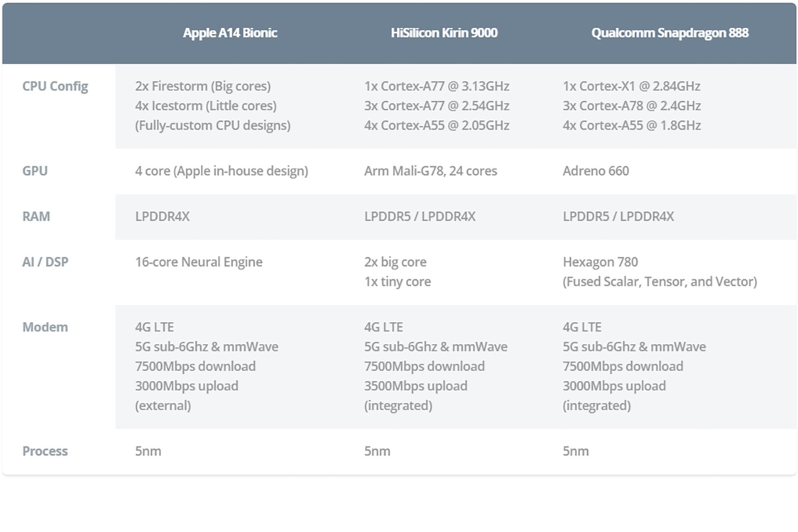Select the Hexagon 780 text
798x532 pixels.
coord(600,262)
